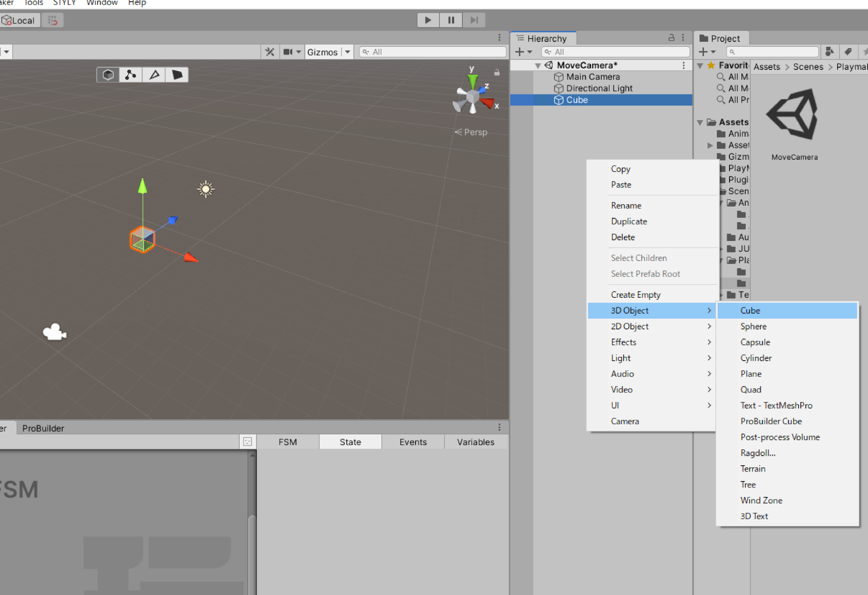
Task: Collapse the Favorites section
Action: click(700, 66)
